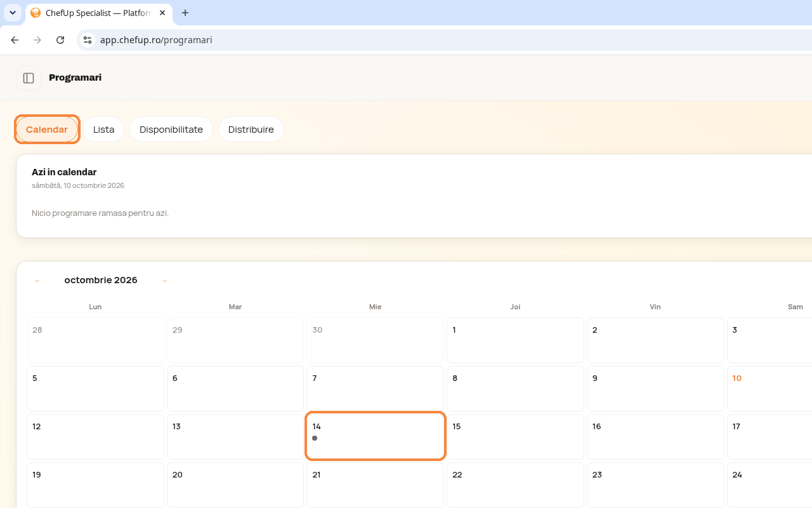Screen dimensions: 812x508
Task: Switch to Calendar tab
Action: [47, 130]
